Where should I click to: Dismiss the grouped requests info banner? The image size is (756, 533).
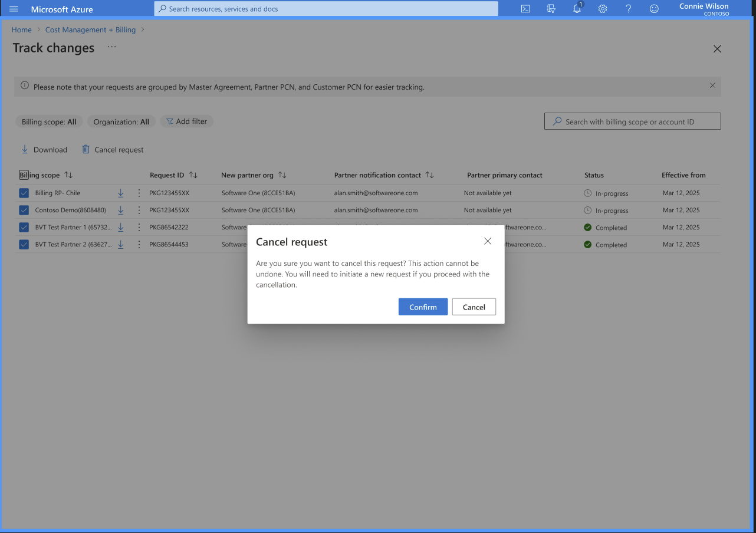click(712, 85)
